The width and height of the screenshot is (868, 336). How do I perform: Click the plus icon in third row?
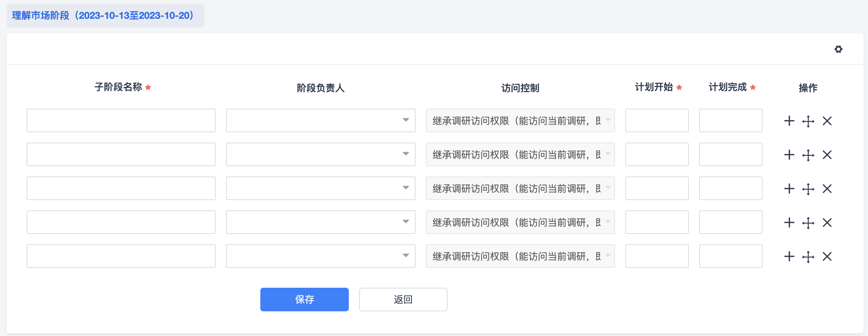(x=789, y=189)
